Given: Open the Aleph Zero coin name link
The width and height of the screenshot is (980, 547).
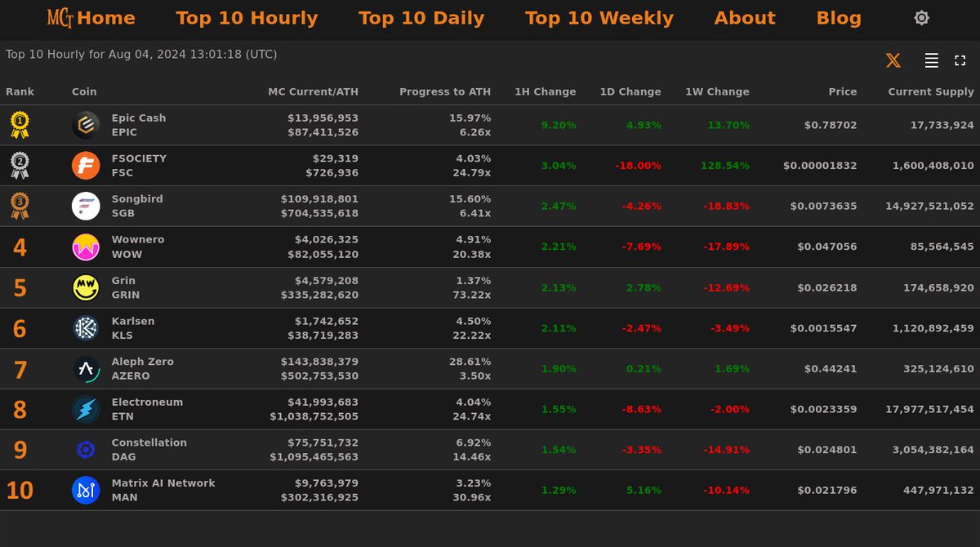Looking at the screenshot, I should point(143,361).
